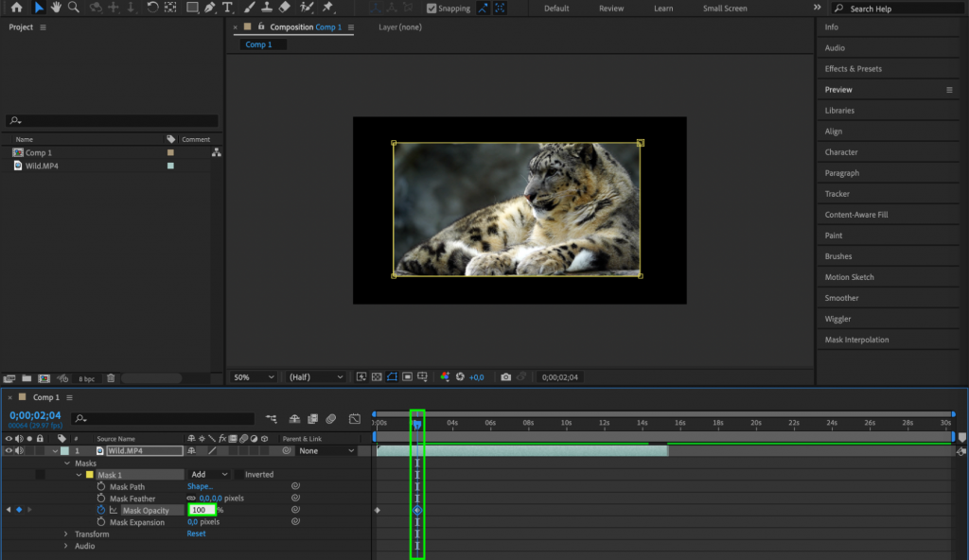969x560 pixels.
Task: Activate the Zoom tool
Action: pyautogui.click(x=75, y=8)
